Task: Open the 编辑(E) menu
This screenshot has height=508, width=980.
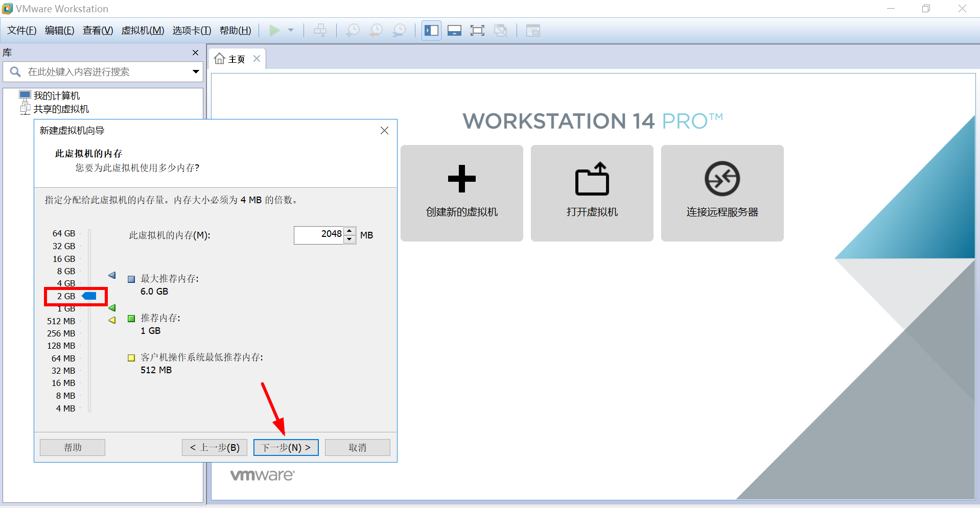Action: tap(59, 31)
